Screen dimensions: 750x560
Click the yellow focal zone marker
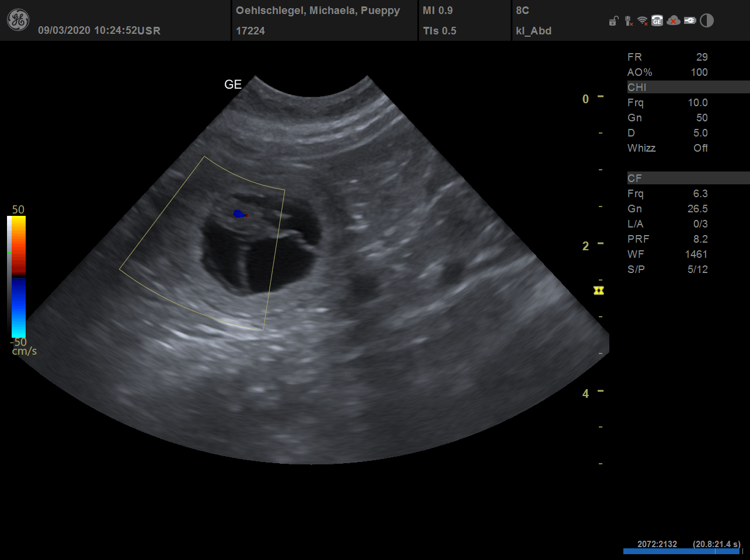point(598,290)
